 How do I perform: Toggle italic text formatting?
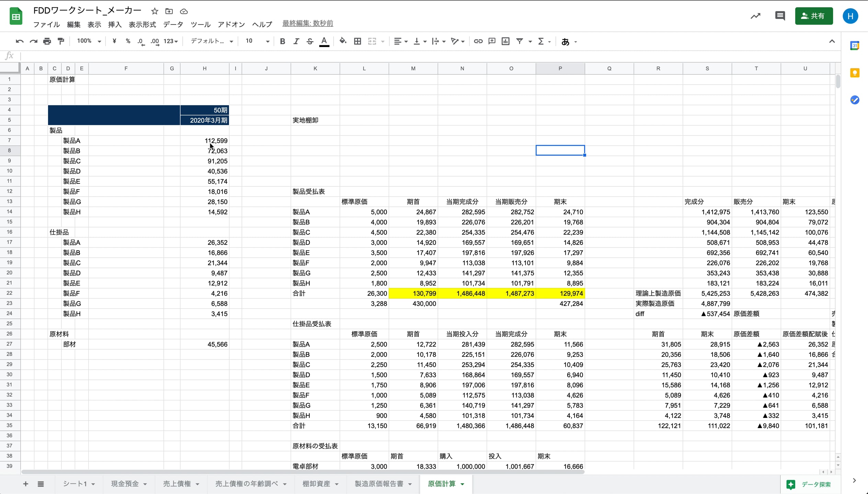pyautogui.click(x=296, y=41)
